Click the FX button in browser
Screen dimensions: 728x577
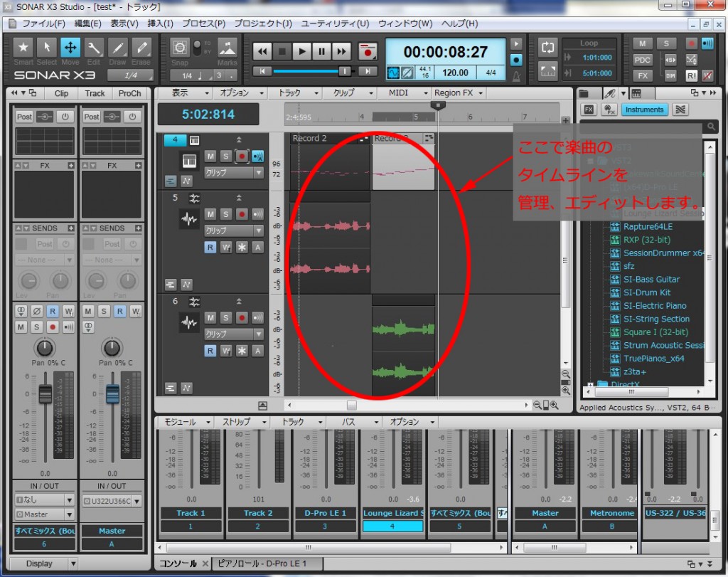click(588, 110)
